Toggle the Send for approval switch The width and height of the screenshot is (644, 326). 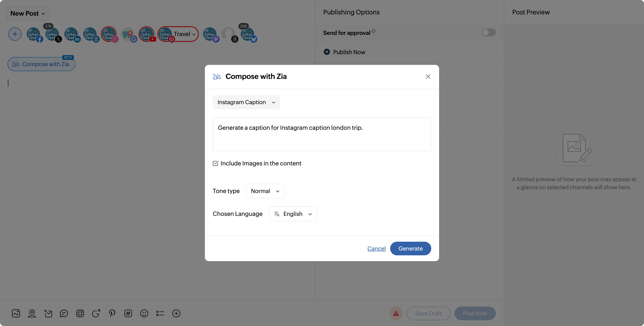click(488, 33)
